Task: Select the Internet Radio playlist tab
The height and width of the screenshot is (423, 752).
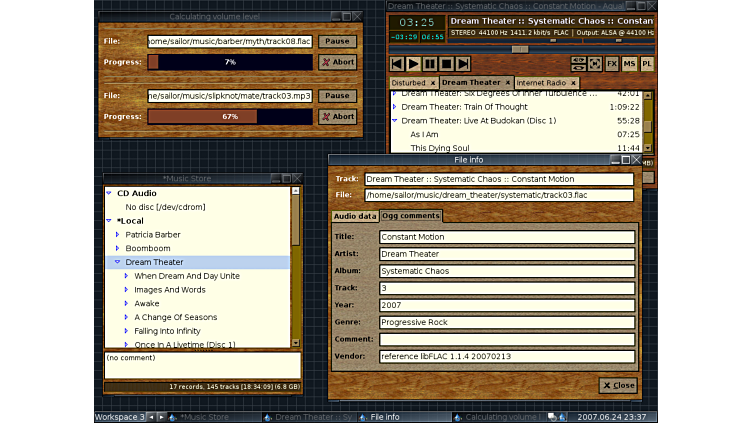Action: (541, 83)
